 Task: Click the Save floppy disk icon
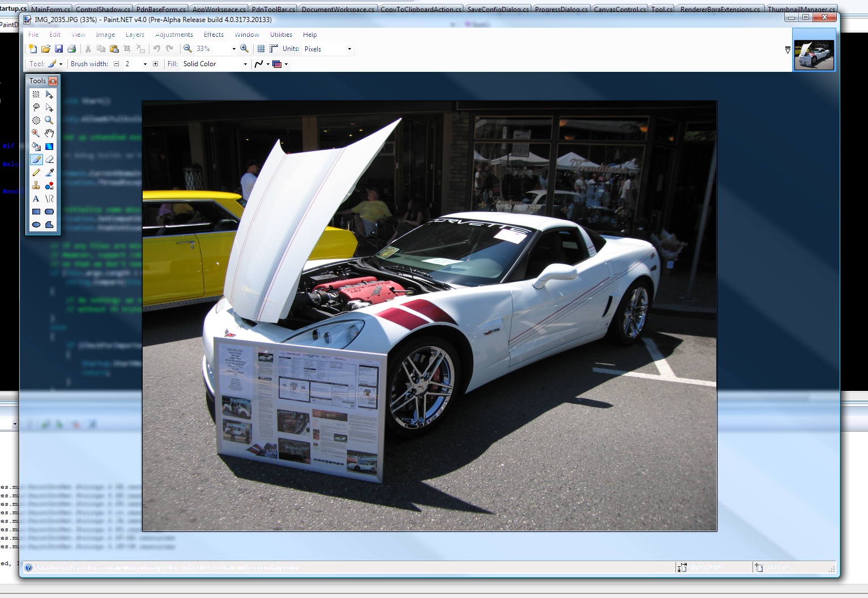tap(59, 49)
